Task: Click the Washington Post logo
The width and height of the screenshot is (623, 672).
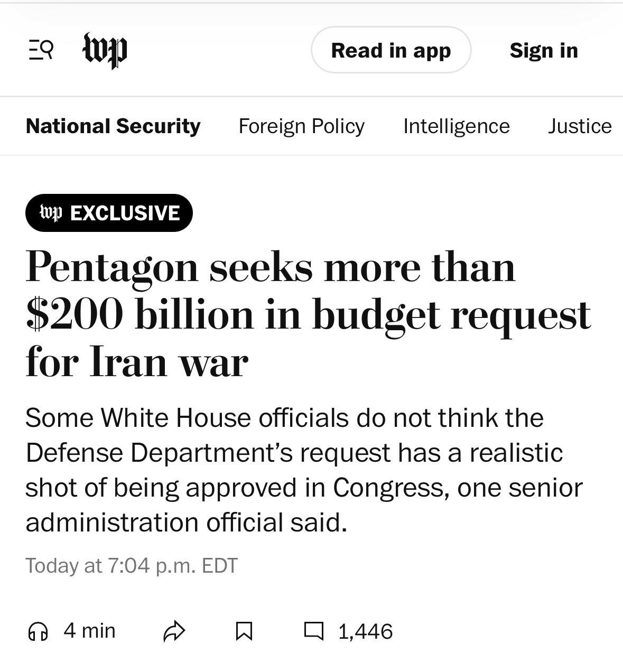Action: (x=105, y=50)
